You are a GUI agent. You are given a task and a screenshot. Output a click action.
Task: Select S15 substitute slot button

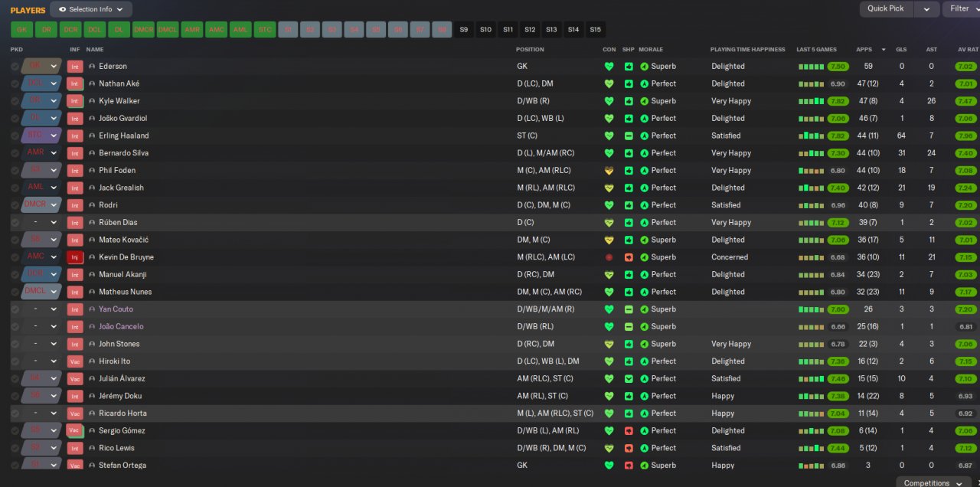(x=596, y=30)
